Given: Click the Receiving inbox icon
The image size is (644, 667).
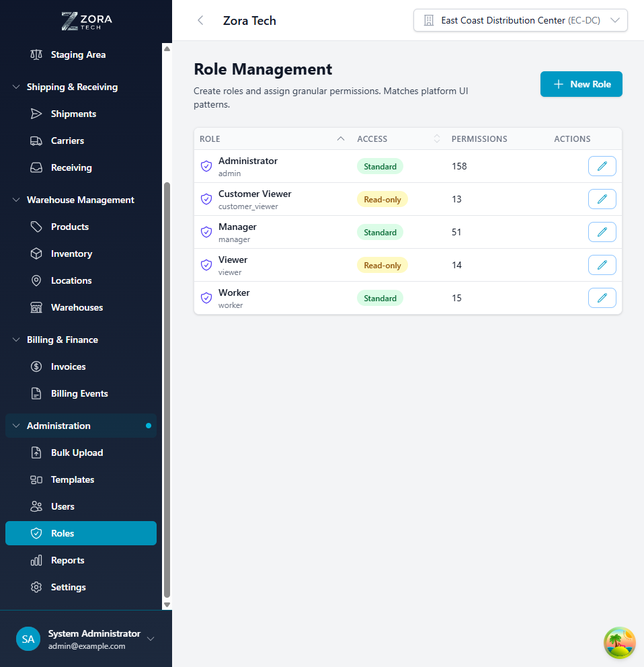Looking at the screenshot, I should [x=36, y=167].
